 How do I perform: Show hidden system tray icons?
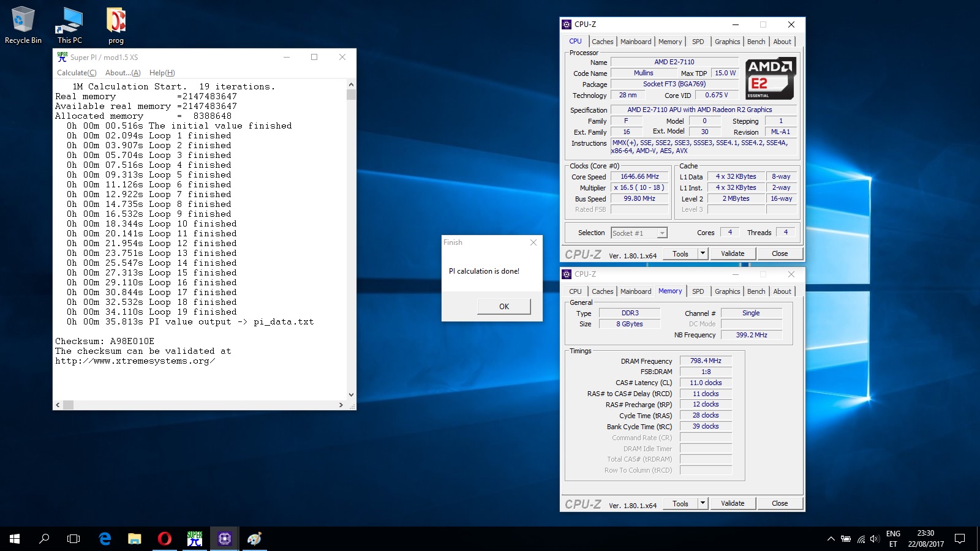tap(831, 539)
